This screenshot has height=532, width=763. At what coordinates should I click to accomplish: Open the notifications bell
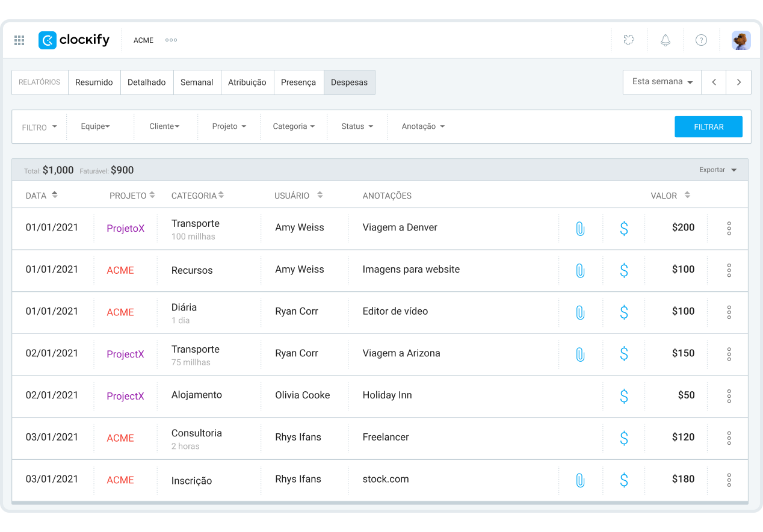pyautogui.click(x=665, y=40)
